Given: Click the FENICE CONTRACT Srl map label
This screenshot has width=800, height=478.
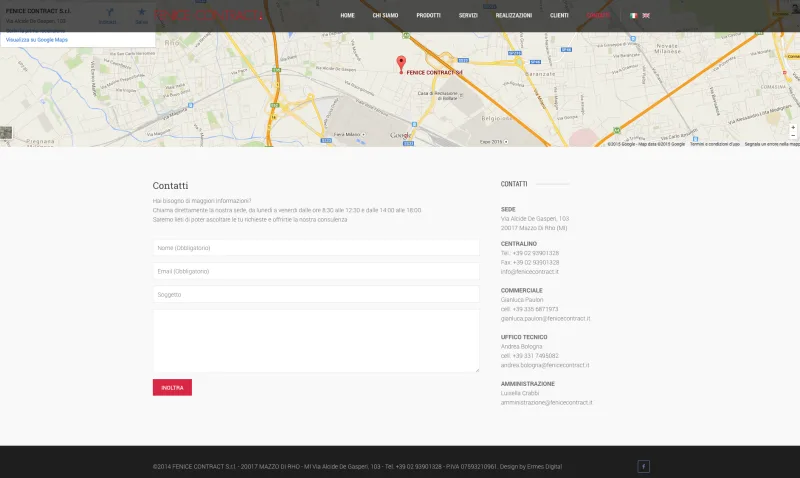Looking at the screenshot, I should [434, 72].
